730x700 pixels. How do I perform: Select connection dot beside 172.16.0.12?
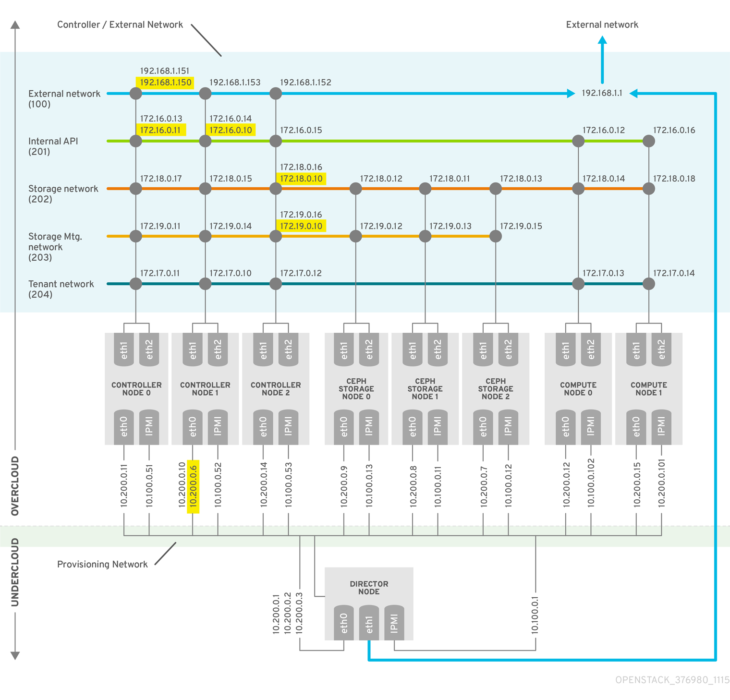pyautogui.click(x=578, y=141)
